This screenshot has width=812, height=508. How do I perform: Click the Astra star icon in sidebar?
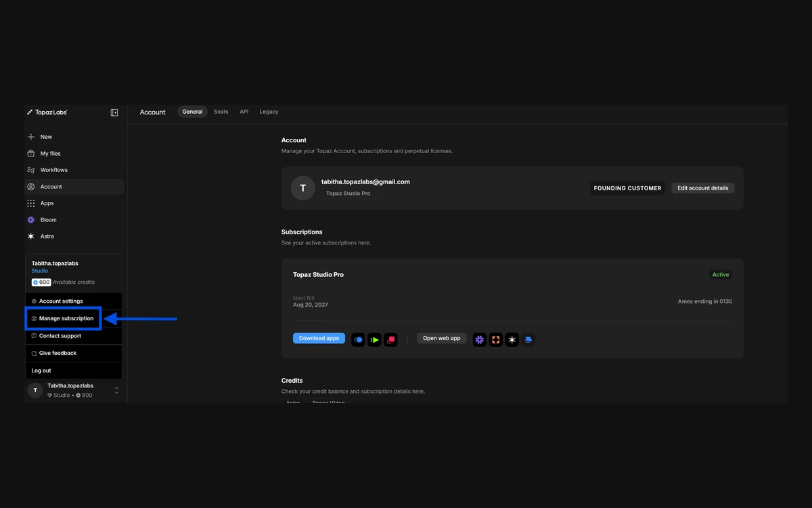click(x=31, y=236)
